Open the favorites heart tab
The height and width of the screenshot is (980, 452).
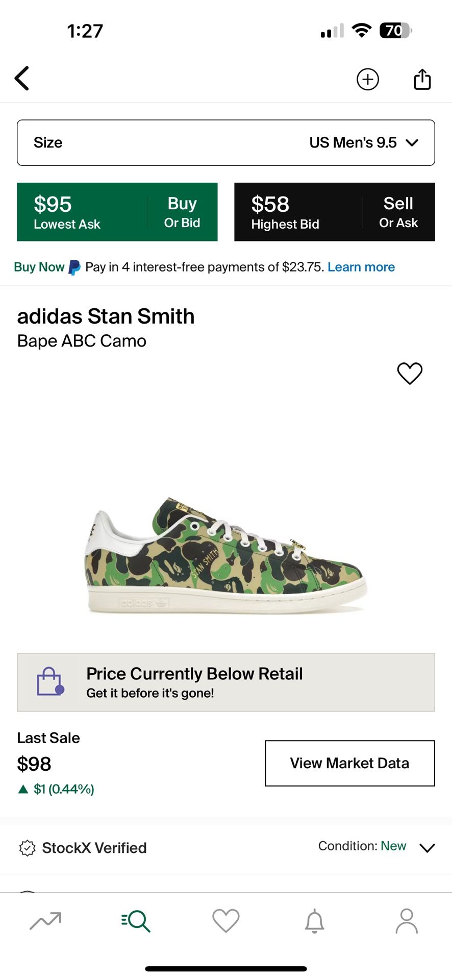pos(225,921)
